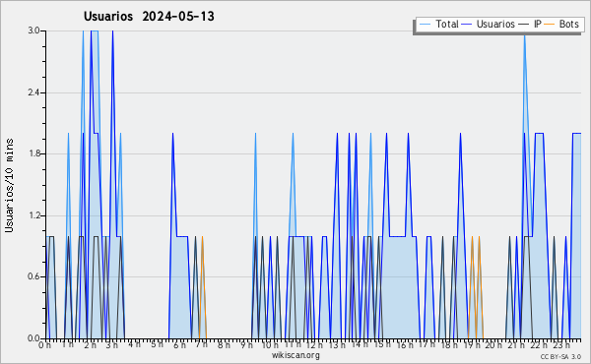The image size is (591, 364).
Task: Click the '1 h' x-axis label
Action: tap(68, 344)
